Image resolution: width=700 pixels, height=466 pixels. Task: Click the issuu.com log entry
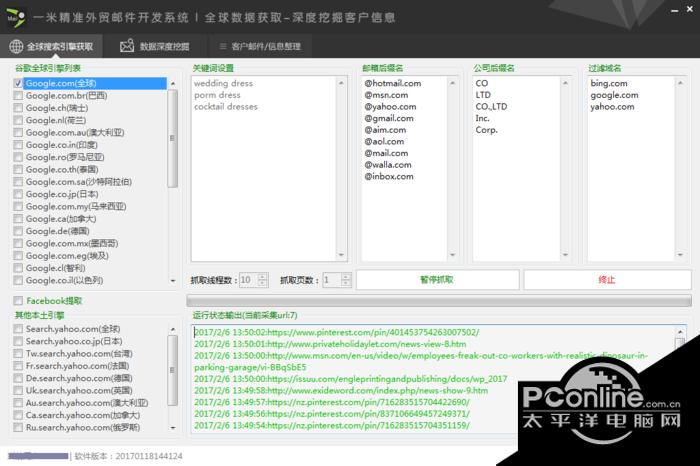pyautogui.click(x=350, y=379)
